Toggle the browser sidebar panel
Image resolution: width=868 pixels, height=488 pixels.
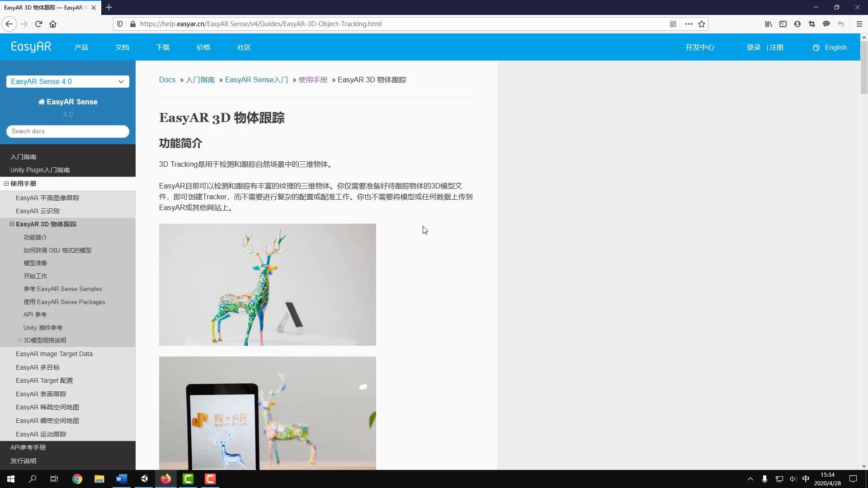pyautogui.click(x=783, y=23)
